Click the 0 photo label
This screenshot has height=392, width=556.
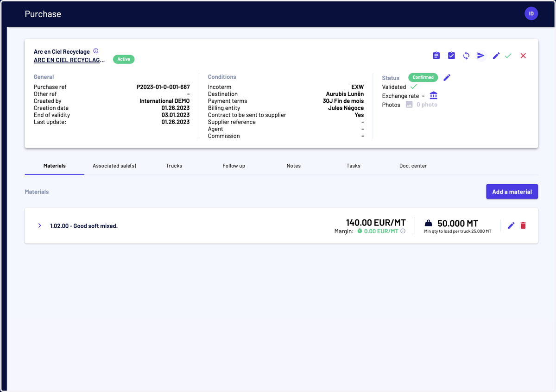coord(427,105)
